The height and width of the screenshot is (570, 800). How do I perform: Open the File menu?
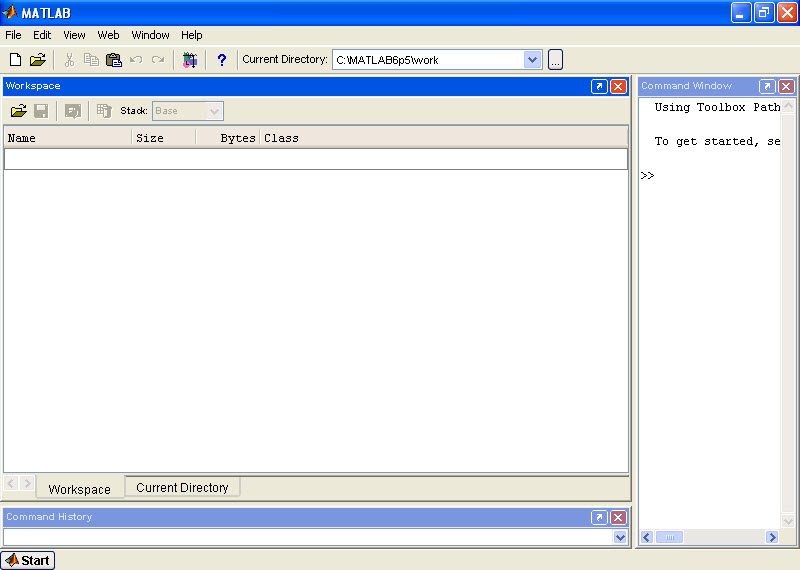13,35
